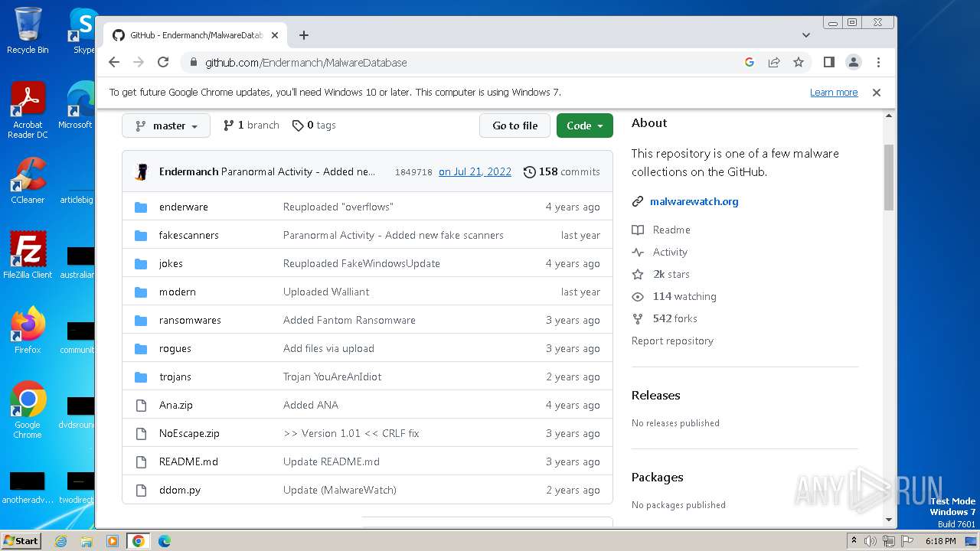Open the 158 commits history

click(562, 171)
